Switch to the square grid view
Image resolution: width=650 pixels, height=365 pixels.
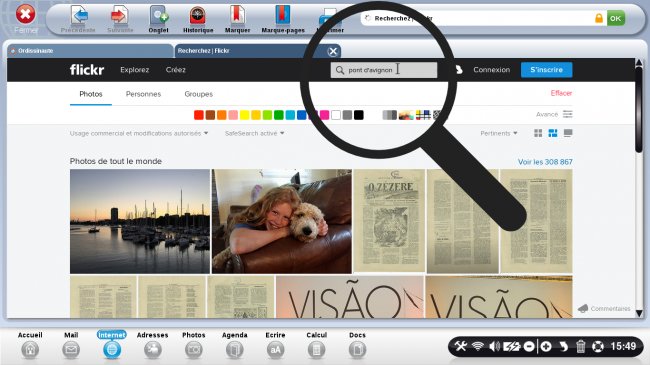pyautogui.click(x=538, y=133)
